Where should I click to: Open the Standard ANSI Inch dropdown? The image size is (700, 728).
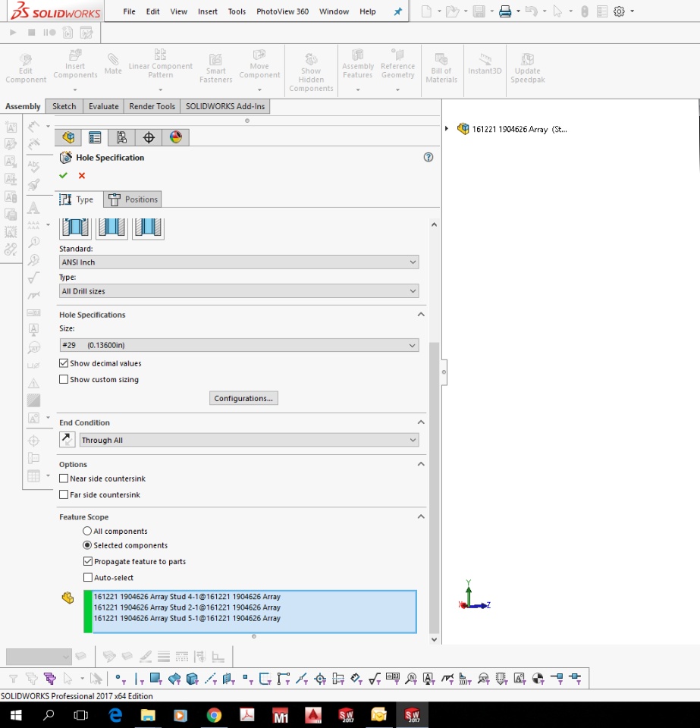pyautogui.click(x=239, y=262)
